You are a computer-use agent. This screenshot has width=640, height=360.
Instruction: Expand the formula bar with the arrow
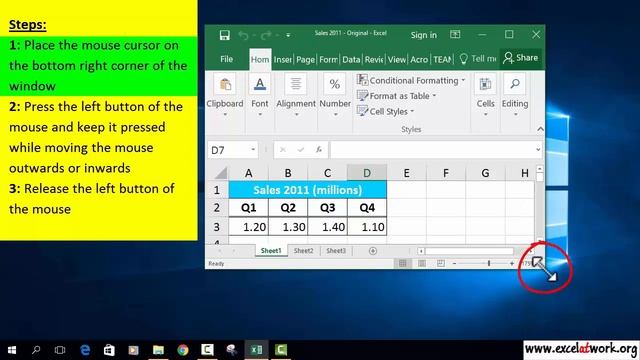[538, 150]
